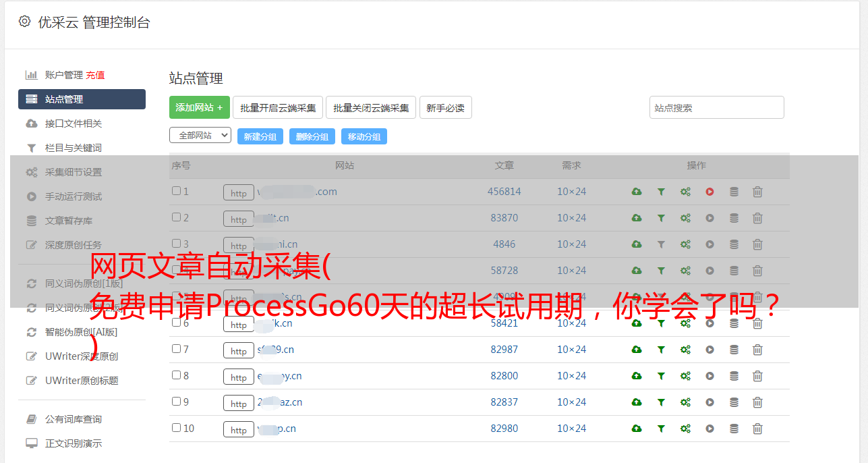Open UWriter原创标题 in the sidebar

point(82,381)
